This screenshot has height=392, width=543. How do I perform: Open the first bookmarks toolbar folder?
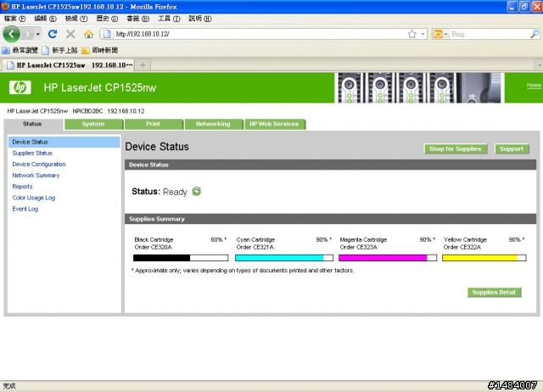pyautogui.click(x=20, y=51)
